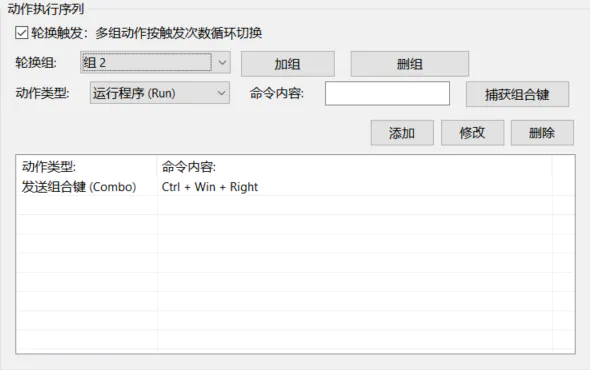Open the 轮换组 dropdown showing 组 2
590x370 pixels.
click(155, 62)
